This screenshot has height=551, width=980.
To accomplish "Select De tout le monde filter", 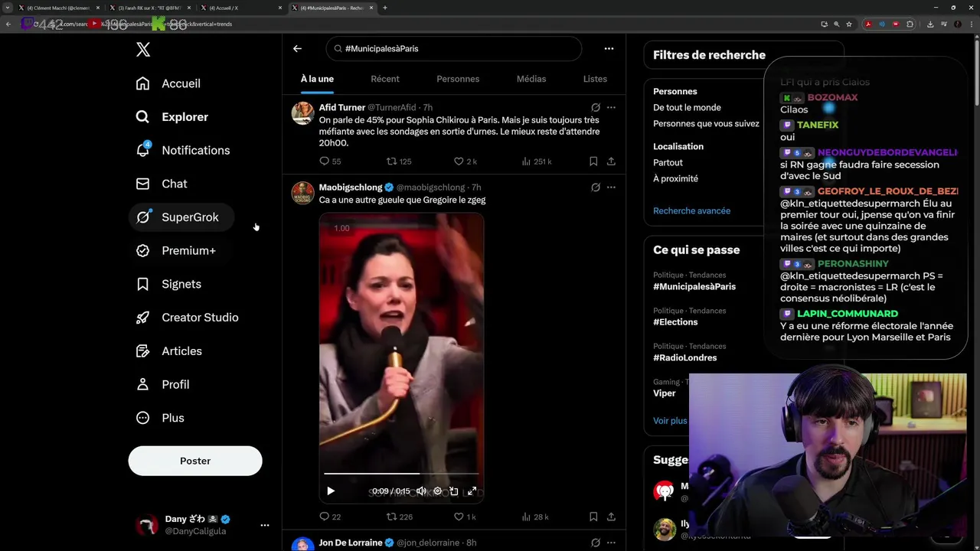I will (687, 108).
